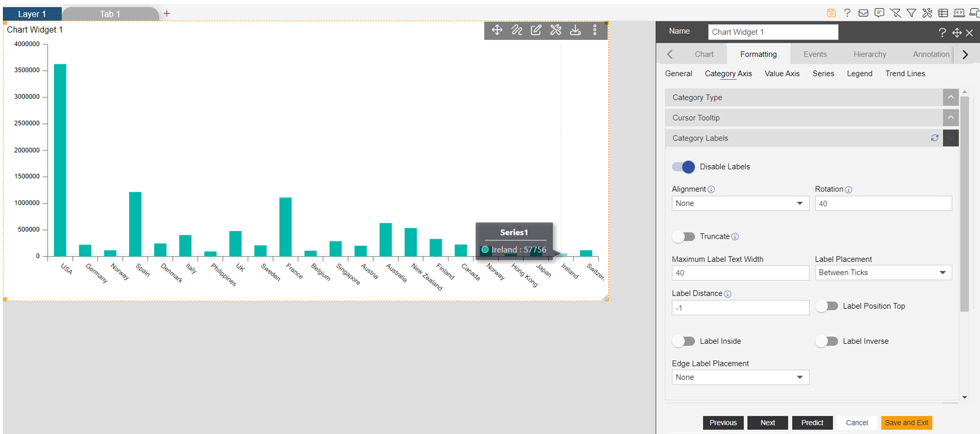
Task: Click the Save and Exit button
Action: click(907, 423)
